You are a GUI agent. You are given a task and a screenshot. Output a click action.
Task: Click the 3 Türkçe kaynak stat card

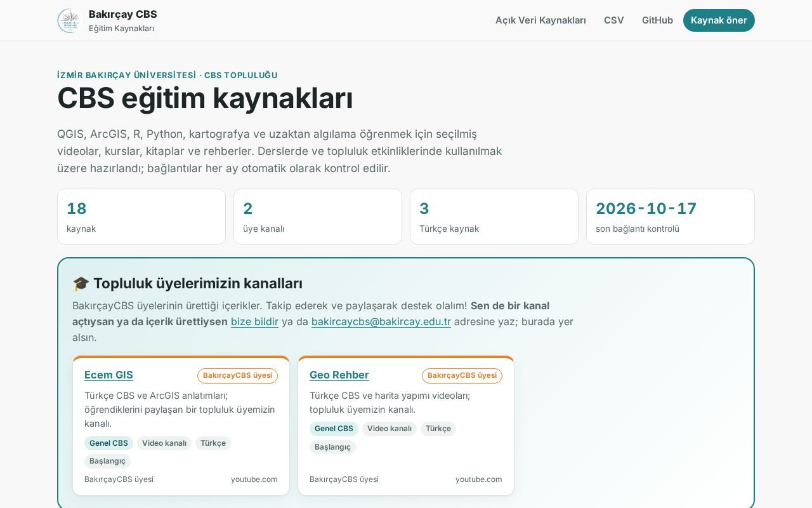494,217
